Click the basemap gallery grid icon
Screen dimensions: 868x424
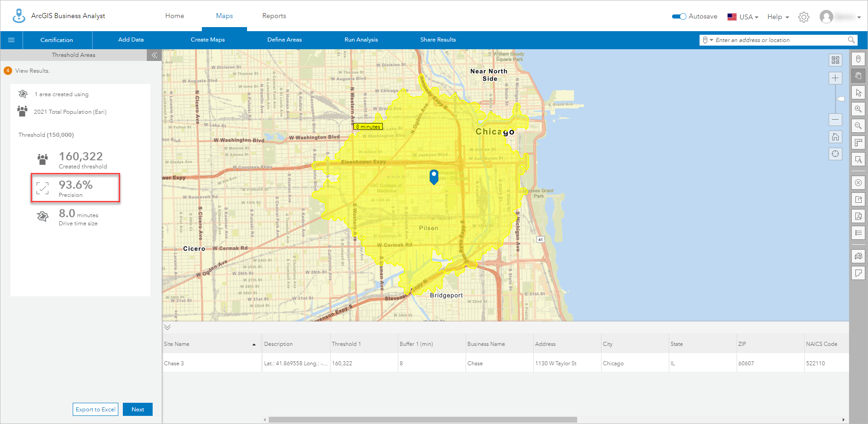[x=835, y=60]
